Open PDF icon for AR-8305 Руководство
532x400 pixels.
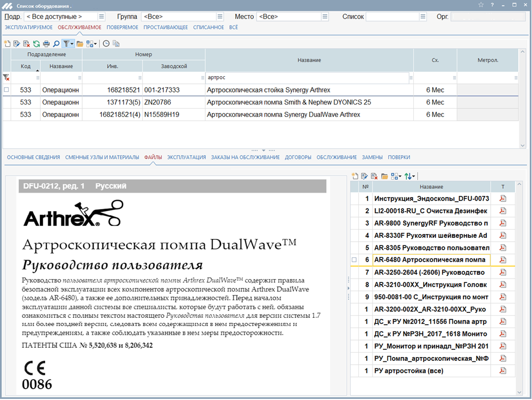[503, 248]
